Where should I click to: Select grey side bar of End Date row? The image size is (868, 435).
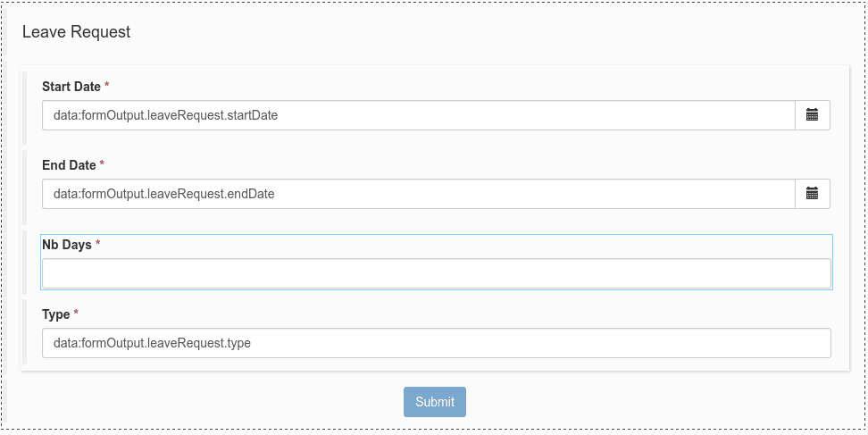25,187
